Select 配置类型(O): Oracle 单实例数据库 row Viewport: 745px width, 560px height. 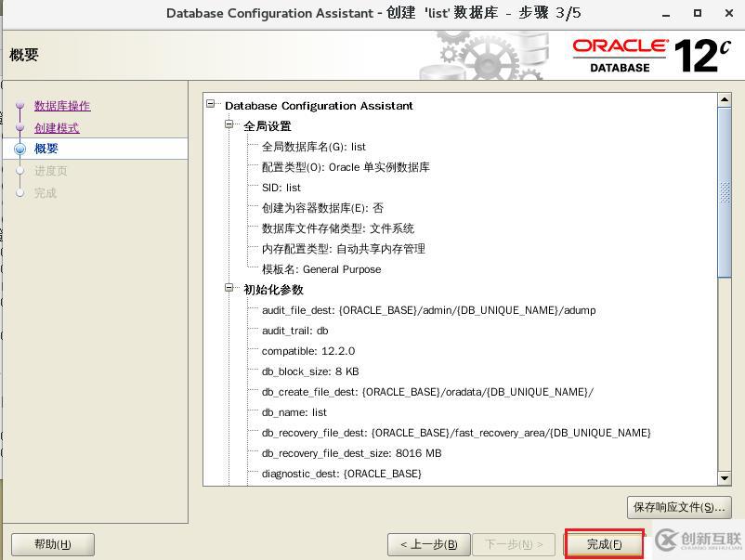pos(346,167)
